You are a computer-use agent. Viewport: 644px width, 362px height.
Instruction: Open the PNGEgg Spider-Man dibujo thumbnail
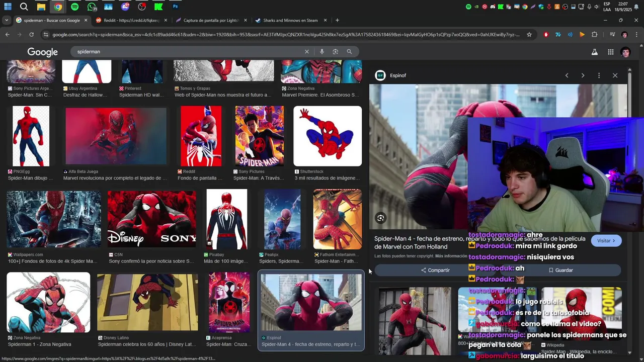(x=31, y=136)
